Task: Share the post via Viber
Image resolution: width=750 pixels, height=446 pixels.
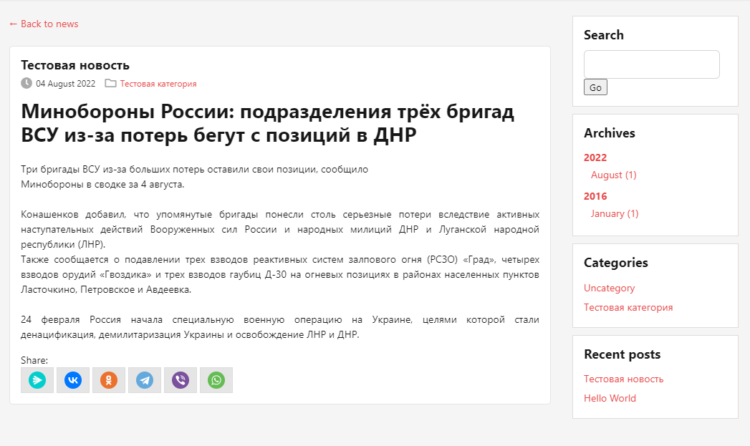Action: (180, 380)
